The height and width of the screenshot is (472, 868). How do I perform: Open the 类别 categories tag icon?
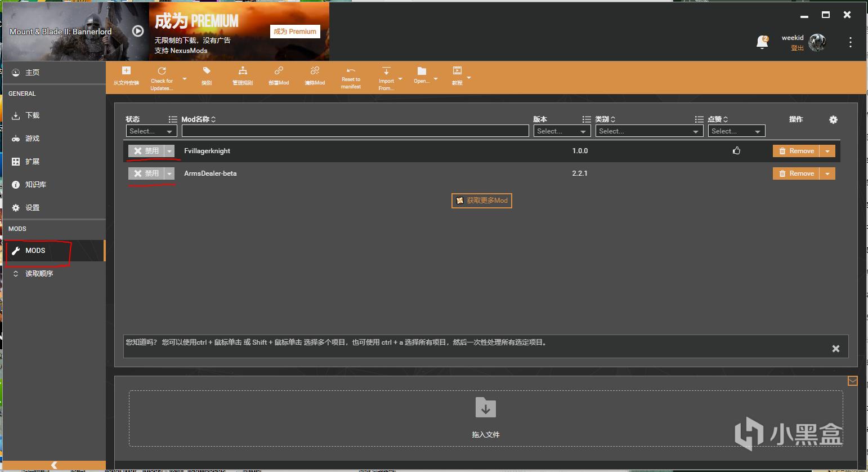(207, 71)
